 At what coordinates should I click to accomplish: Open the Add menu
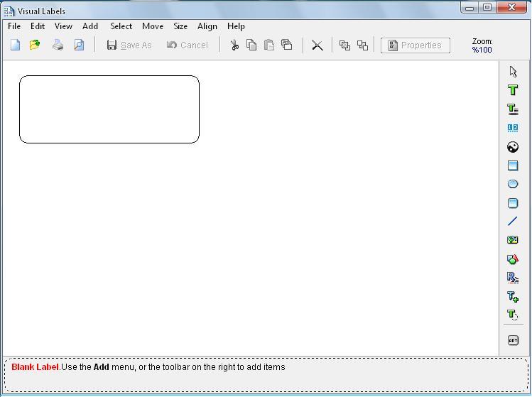90,26
